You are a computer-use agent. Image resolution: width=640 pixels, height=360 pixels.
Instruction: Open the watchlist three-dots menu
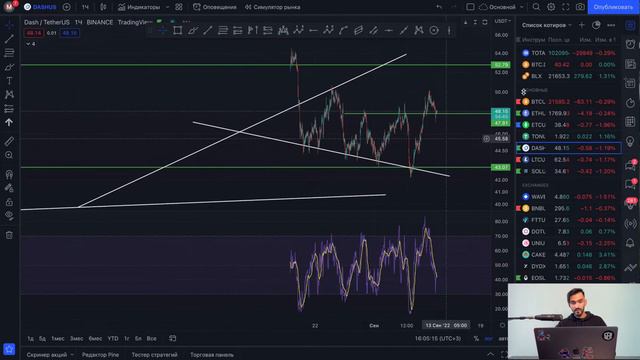tap(611, 25)
